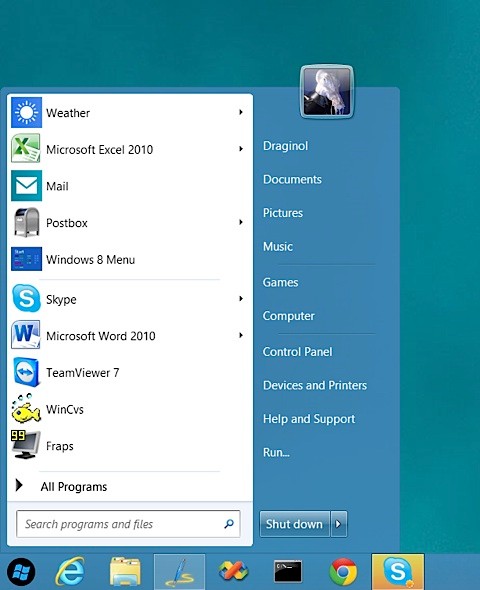
Task: Click the Windows Start orb on the taskbar
Action: pos(21,572)
